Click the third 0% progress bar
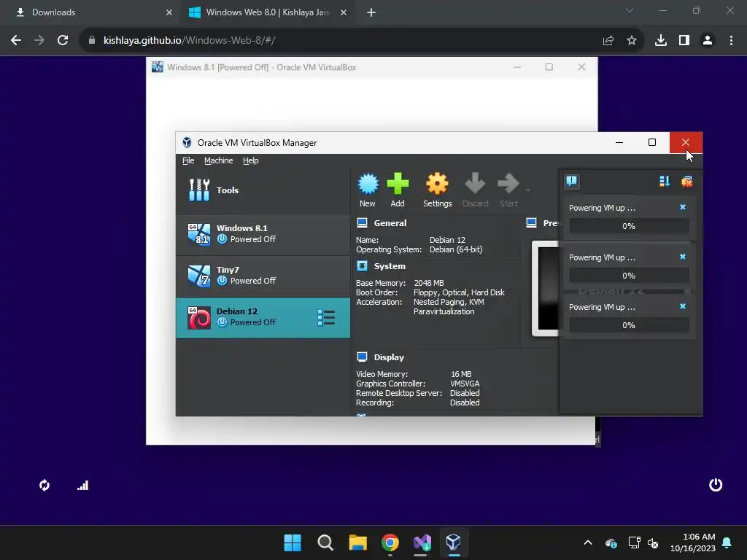Viewport: 747px width, 560px height. tap(629, 325)
